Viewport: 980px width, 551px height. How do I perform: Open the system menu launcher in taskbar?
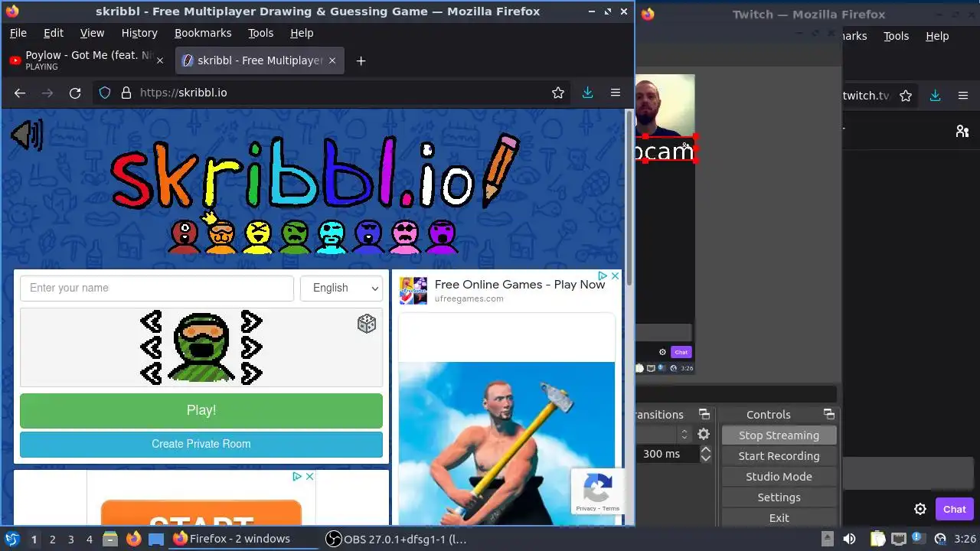click(11, 539)
